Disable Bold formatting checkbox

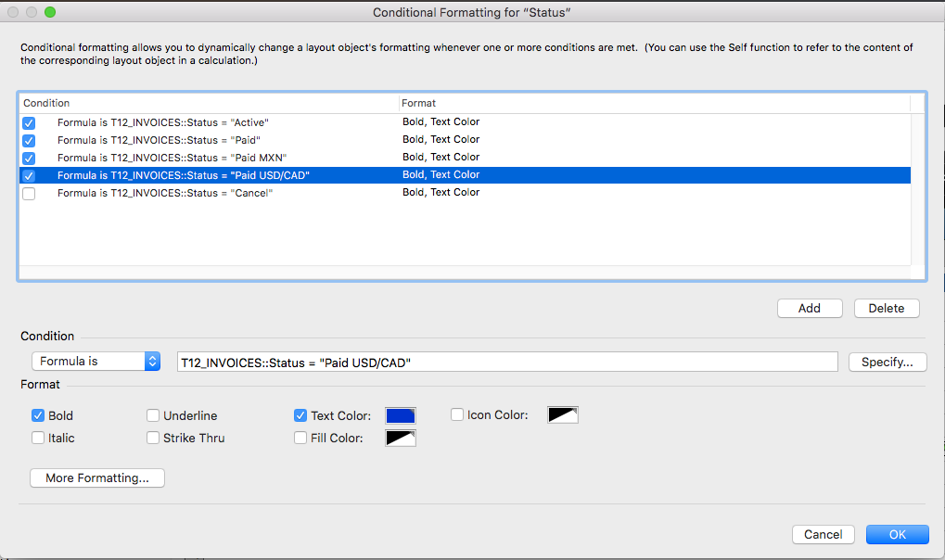pyautogui.click(x=38, y=415)
